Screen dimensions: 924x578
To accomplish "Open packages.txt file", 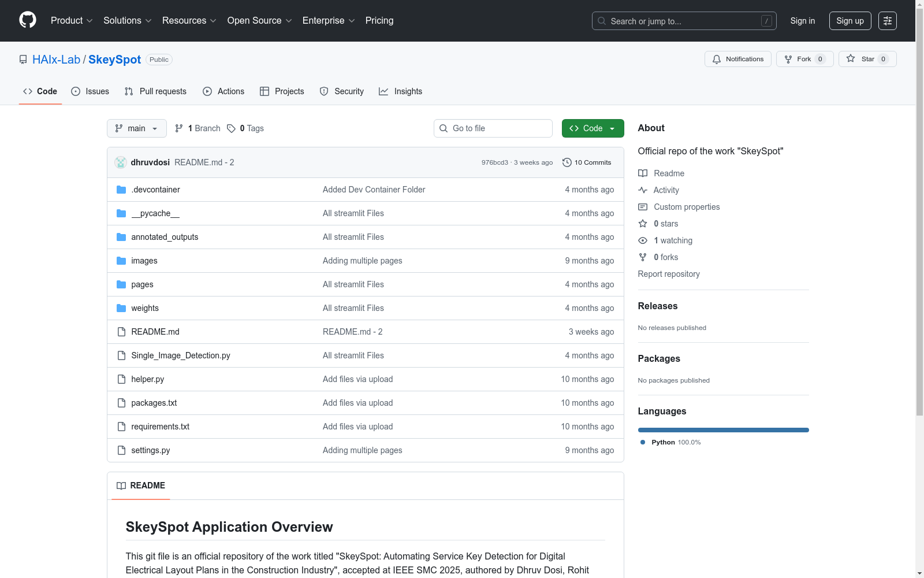I will (154, 403).
